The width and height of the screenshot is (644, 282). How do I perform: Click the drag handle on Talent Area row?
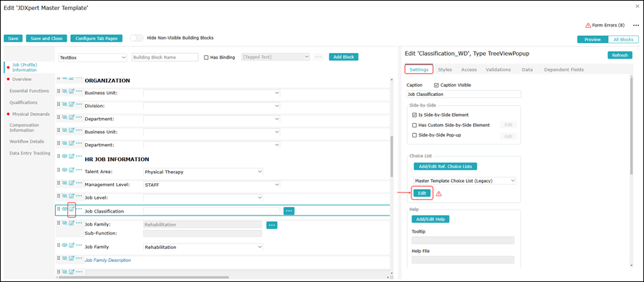click(x=59, y=170)
